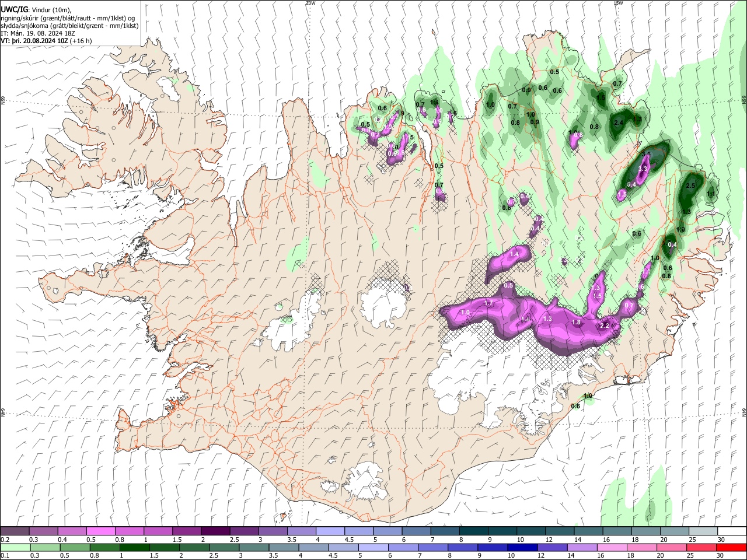Screen dimensions: 747x560
Task: Click the 'IT: Mán. 19. 08. 2024 18Z' line
Action: (x=38, y=33)
